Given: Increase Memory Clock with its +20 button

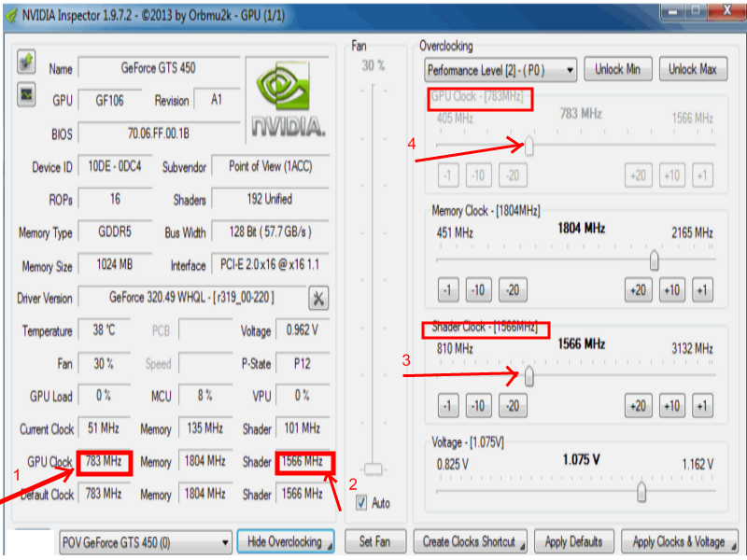Looking at the screenshot, I should point(639,290).
